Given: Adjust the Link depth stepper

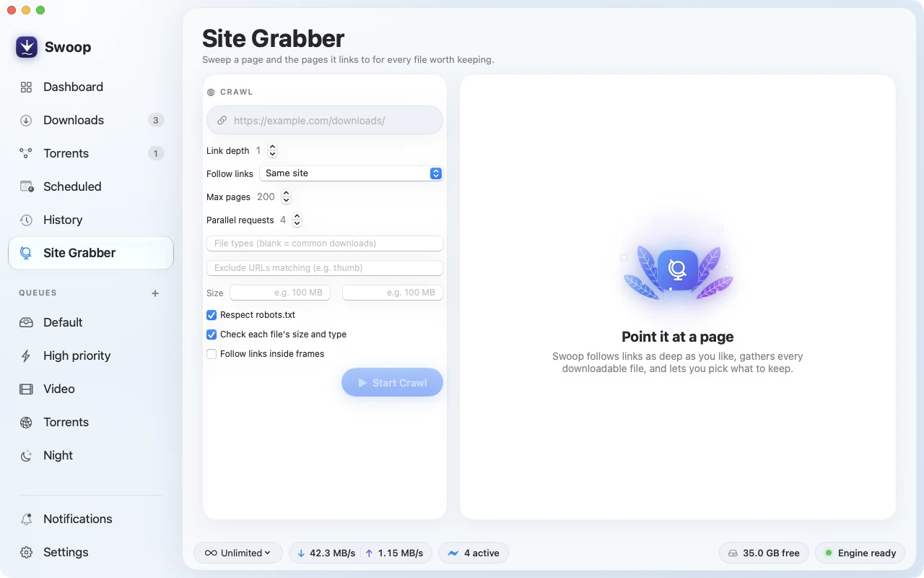Looking at the screenshot, I should [272, 151].
